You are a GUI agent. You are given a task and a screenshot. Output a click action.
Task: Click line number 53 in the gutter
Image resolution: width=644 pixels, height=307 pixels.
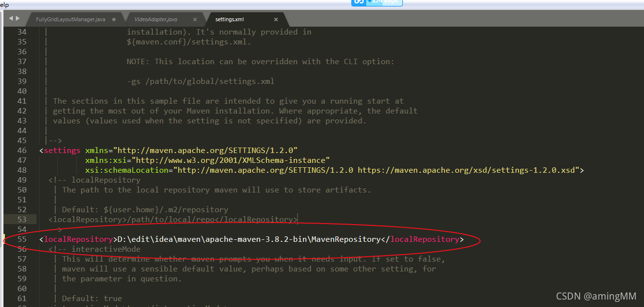tap(22, 219)
